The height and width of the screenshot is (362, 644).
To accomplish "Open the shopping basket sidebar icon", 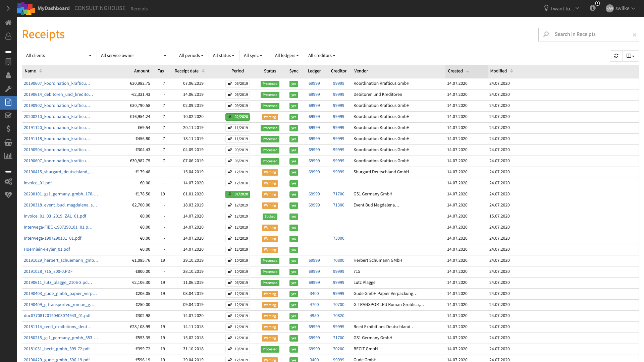I will tap(8, 142).
